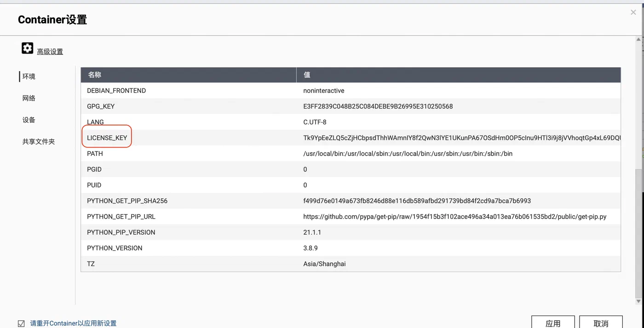Select the PYTHON_GET_PIP_SHA256 variable name
The height and width of the screenshot is (328, 644).
click(x=127, y=201)
